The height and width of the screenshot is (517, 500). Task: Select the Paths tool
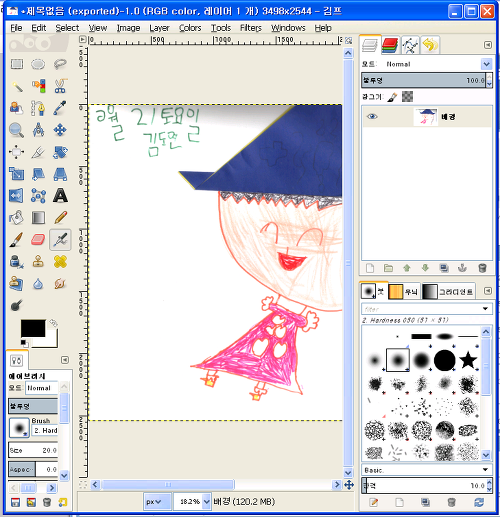38,108
